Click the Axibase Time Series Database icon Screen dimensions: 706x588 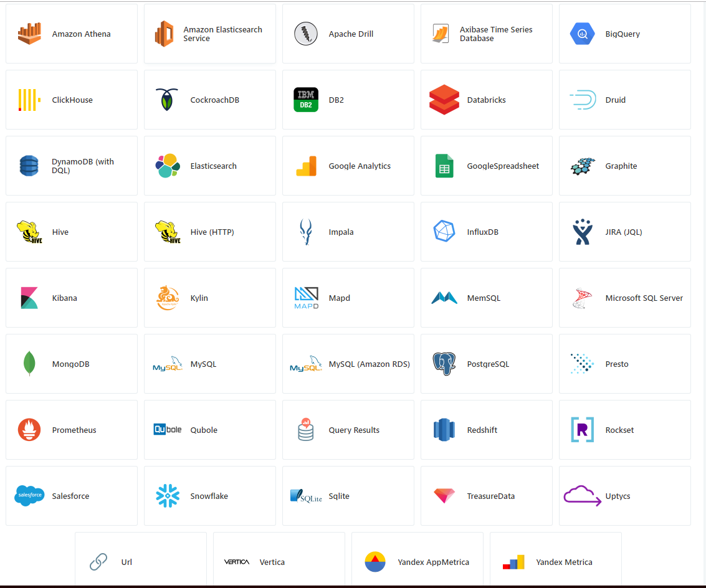click(x=441, y=34)
